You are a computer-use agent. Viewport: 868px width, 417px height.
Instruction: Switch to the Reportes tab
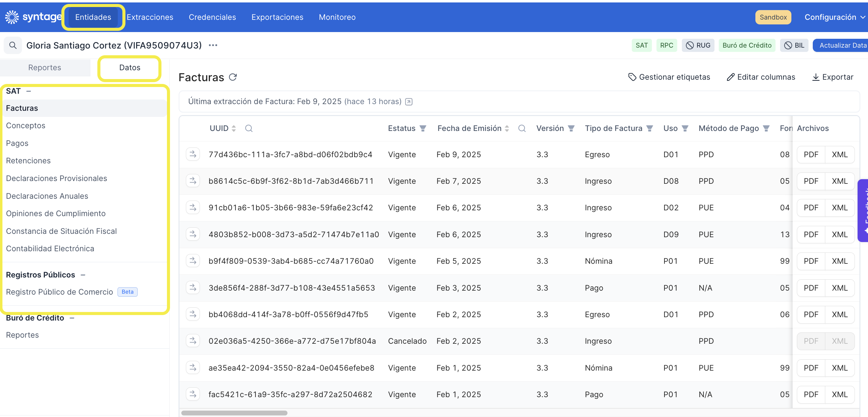(45, 67)
